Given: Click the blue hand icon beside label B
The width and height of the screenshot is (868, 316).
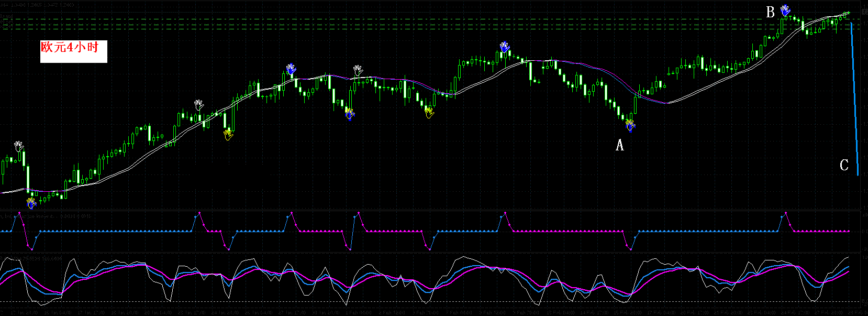Looking at the screenshot, I should (x=785, y=10).
